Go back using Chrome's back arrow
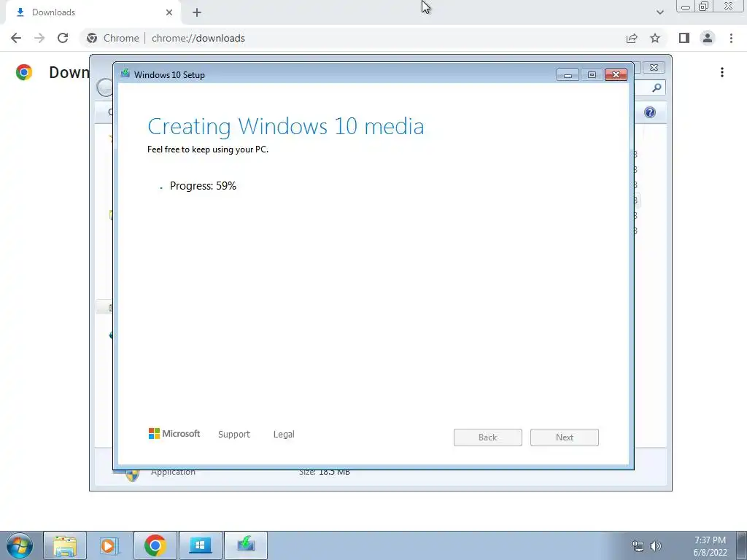This screenshot has width=747, height=560. [16, 38]
